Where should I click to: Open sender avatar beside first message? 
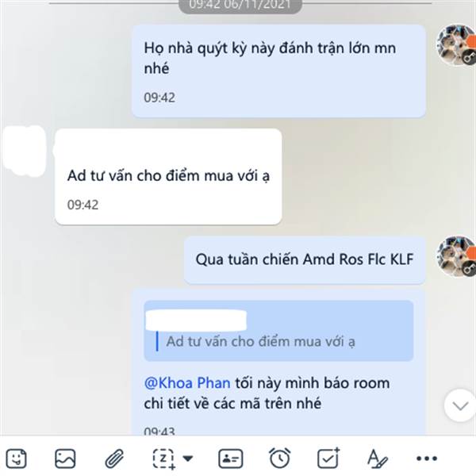(x=455, y=45)
